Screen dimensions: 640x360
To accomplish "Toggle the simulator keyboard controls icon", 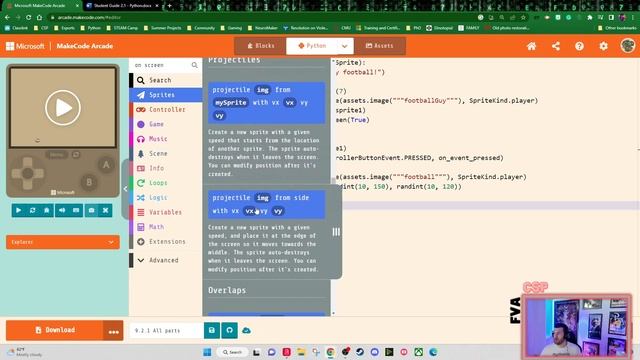I will (x=76, y=210).
